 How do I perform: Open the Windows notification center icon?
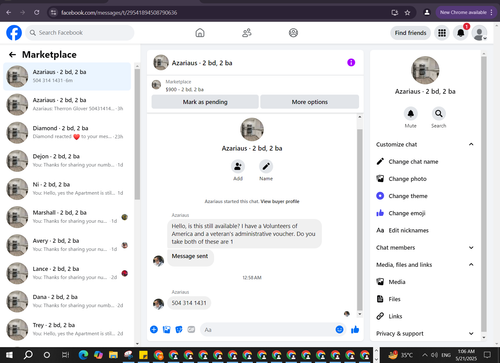tap(487, 355)
